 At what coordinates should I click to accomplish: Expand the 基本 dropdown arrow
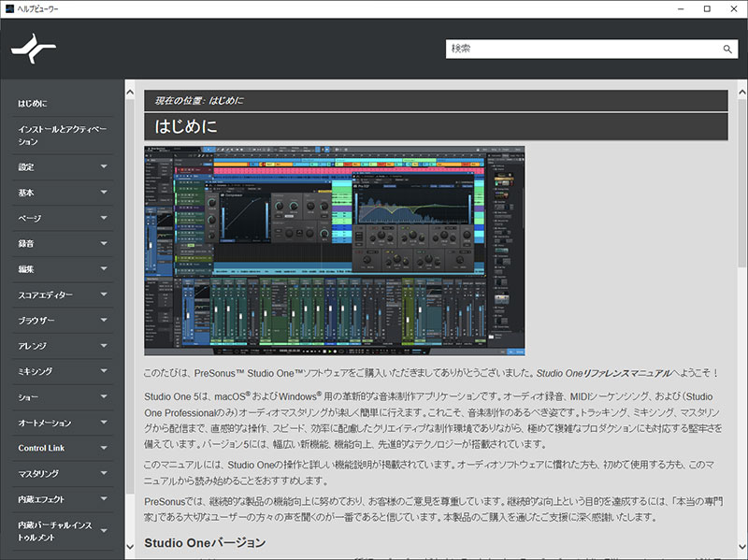104,193
